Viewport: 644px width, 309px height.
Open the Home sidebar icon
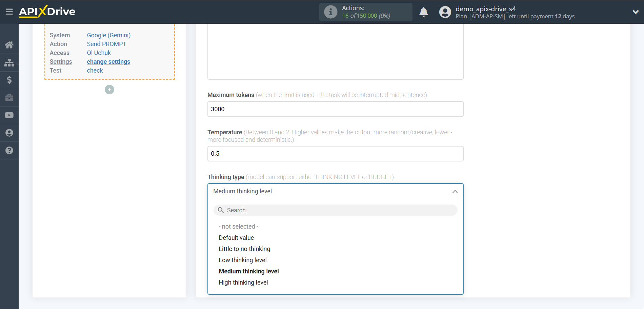(x=9, y=44)
